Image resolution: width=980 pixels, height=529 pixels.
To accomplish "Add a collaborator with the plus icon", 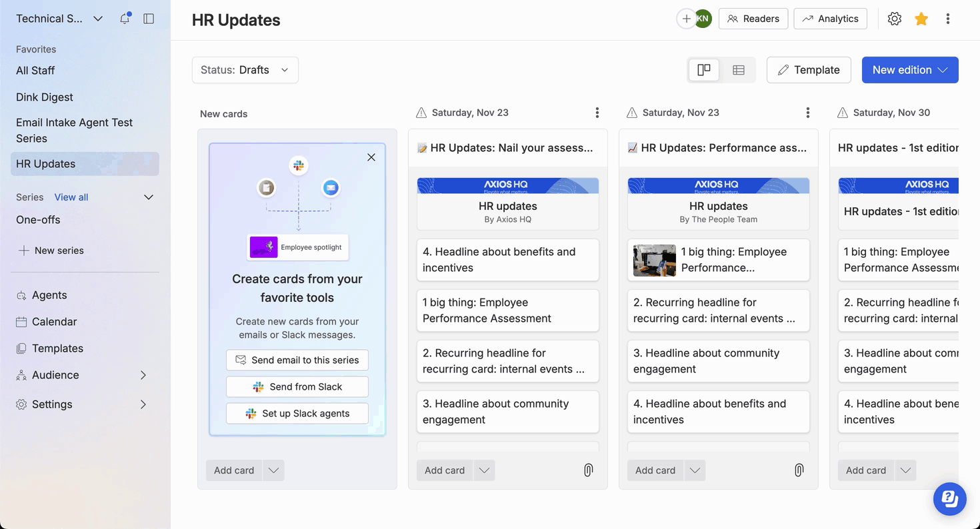I will pos(686,19).
